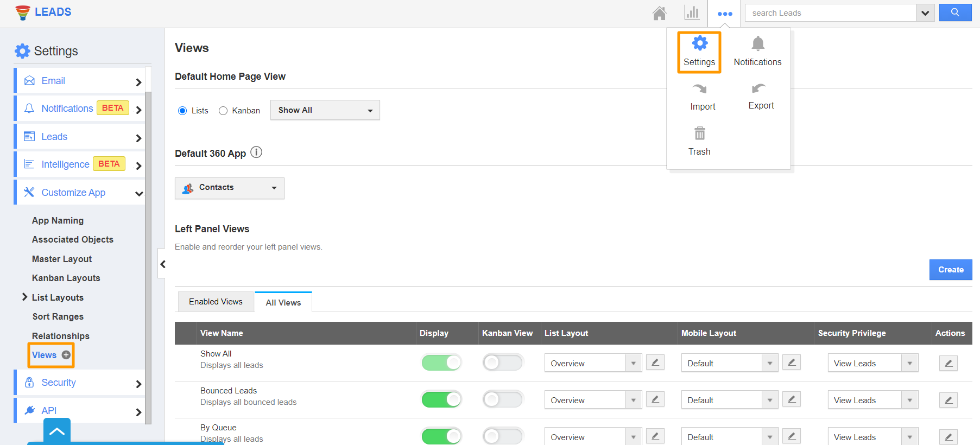Disable Display toggle for Bounced Leads

coord(441,400)
